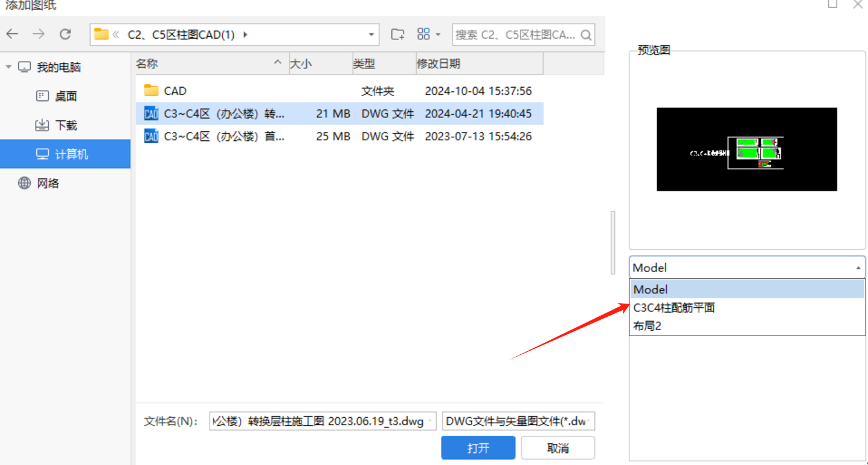Collapse the Model layout combo box

(858, 267)
